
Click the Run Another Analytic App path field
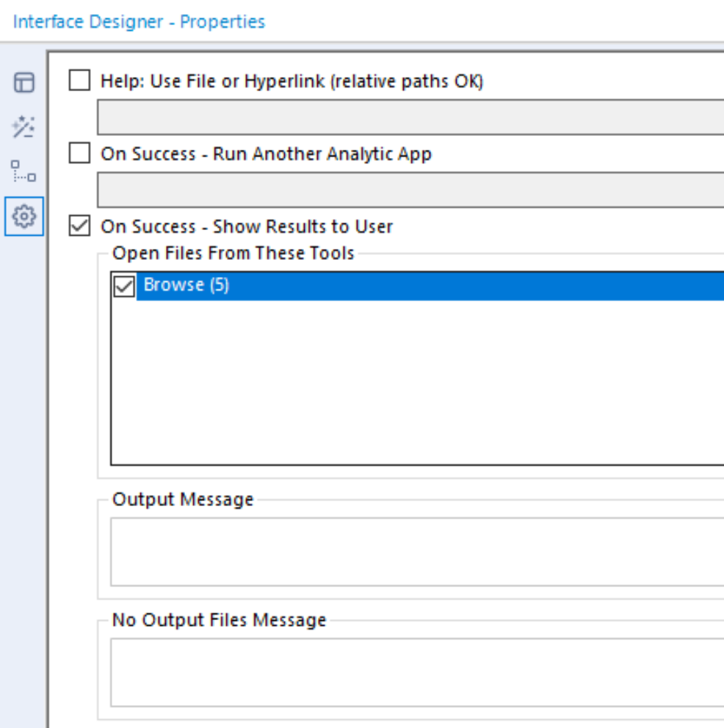coord(411,190)
